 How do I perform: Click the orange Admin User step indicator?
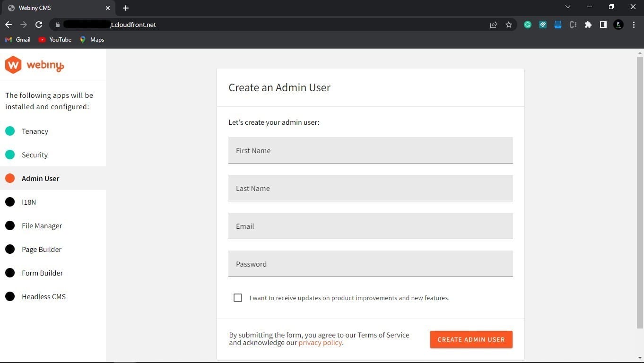click(x=10, y=178)
